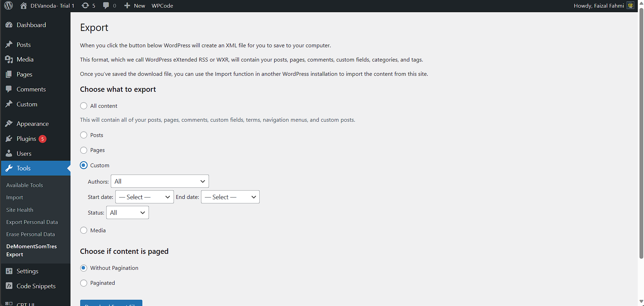Click the pin icon beside the Custom sidebar item
The height and width of the screenshot is (306, 644).
[9, 104]
